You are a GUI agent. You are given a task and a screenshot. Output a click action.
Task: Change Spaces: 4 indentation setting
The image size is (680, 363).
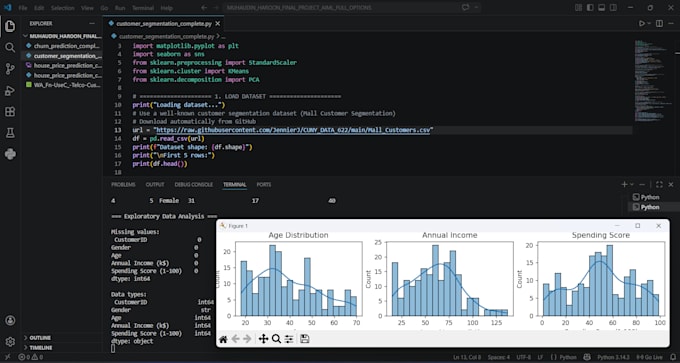point(499,357)
